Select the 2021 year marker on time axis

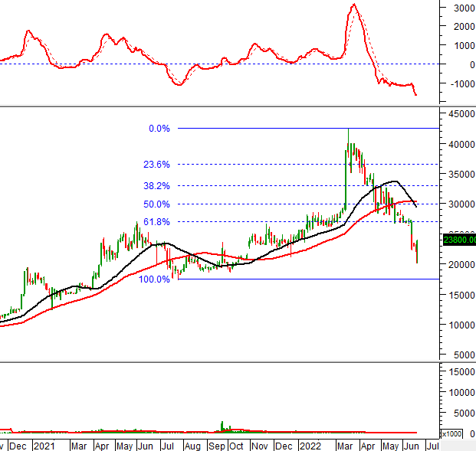pyautogui.click(x=44, y=445)
